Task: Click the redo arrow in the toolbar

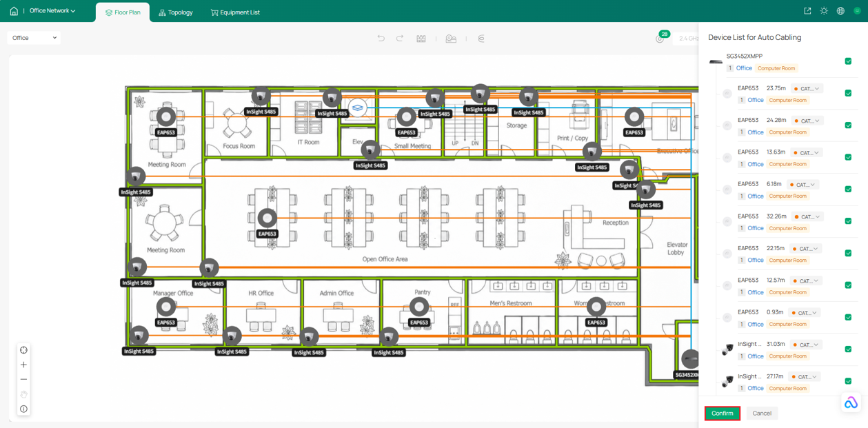Action: (x=400, y=39)
